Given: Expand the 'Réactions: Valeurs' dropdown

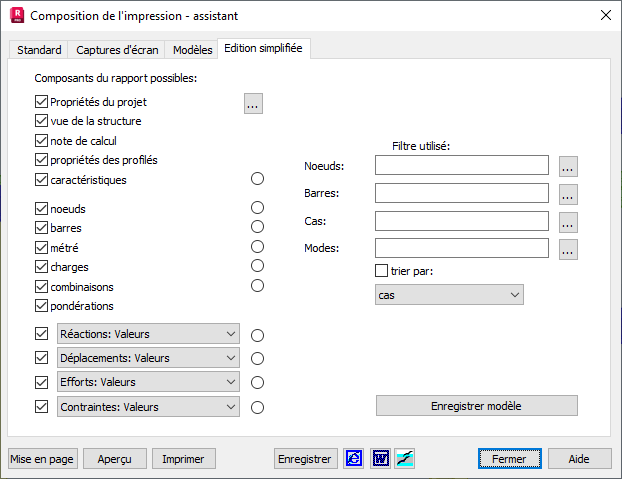Looking at the screenshot, I should coord(231,334).
